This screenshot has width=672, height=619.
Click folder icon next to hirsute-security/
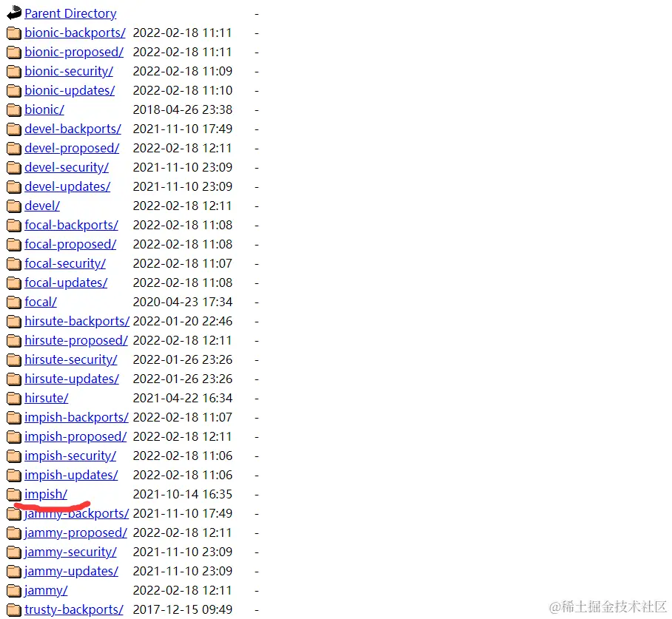coord(14,360)
